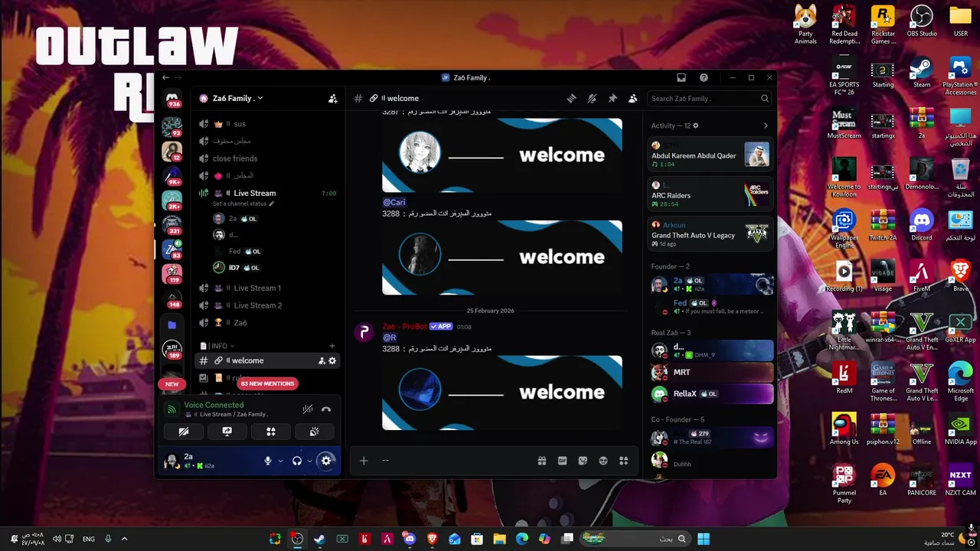980x551 pixels.
Task: Click the Search Za6 Family field
Action: [709, 99]
